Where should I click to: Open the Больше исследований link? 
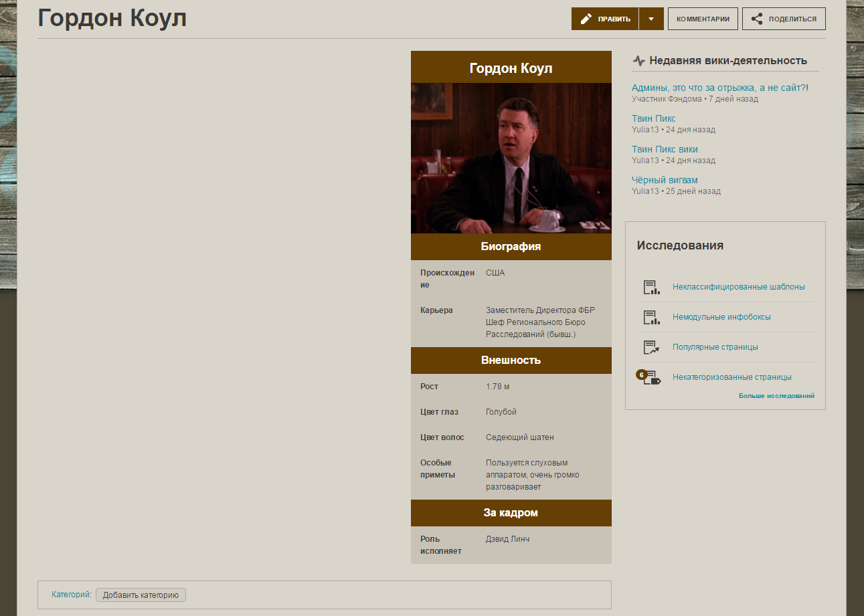[x=776, y=396]
